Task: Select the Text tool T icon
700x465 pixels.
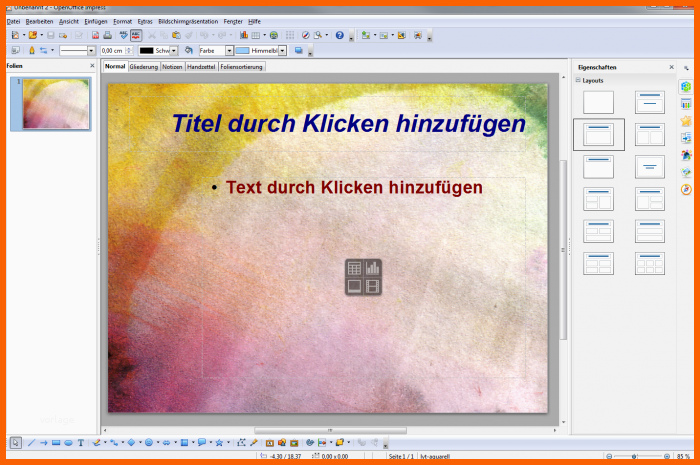Action: pos(81,443)
